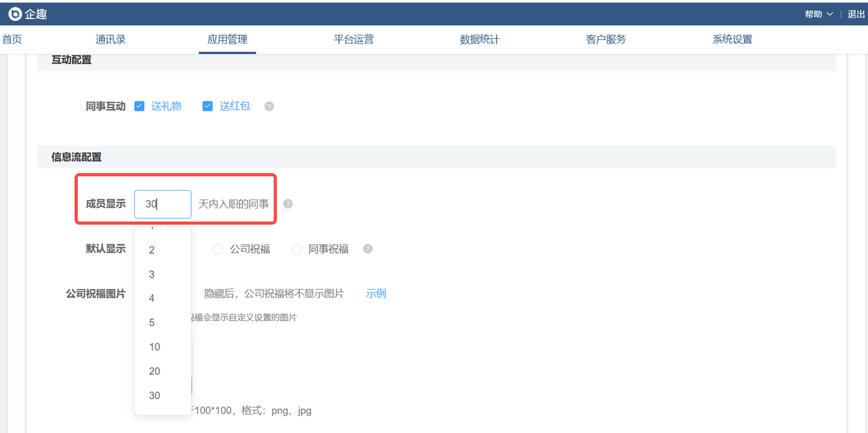Switch to the 平台运营 tab
This screenshot has width=868, height=433.
coord(353,39)
